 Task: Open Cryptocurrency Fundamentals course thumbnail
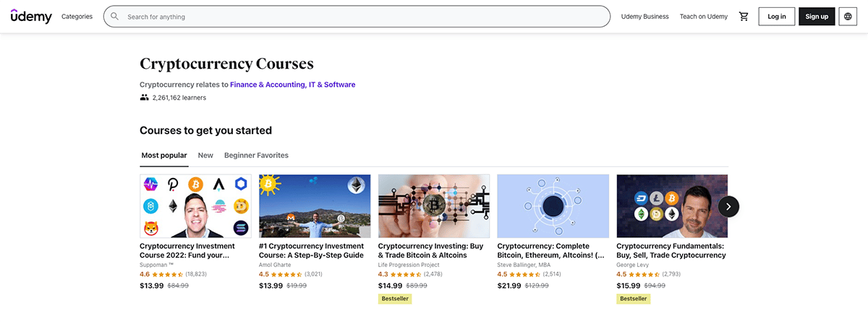pos(672,206)
